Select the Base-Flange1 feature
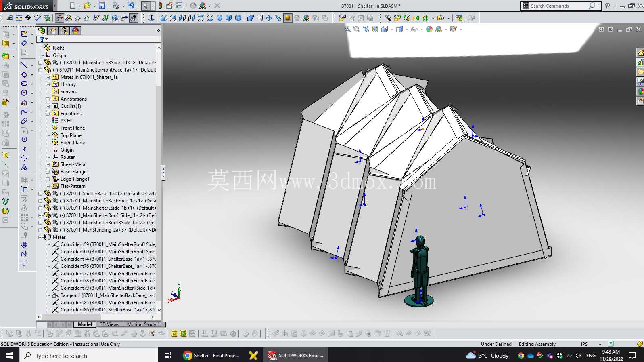644x362 pixels. point(75,172)
